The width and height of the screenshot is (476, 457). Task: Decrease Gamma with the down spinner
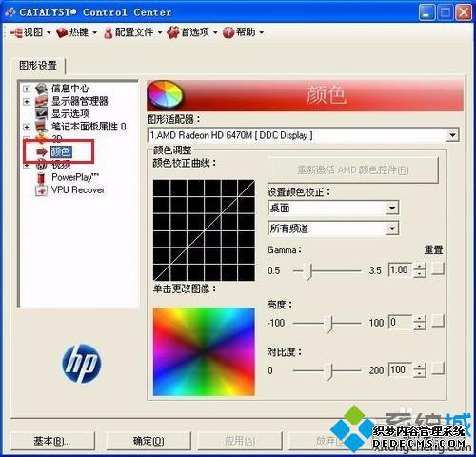(x=420, y=274)
